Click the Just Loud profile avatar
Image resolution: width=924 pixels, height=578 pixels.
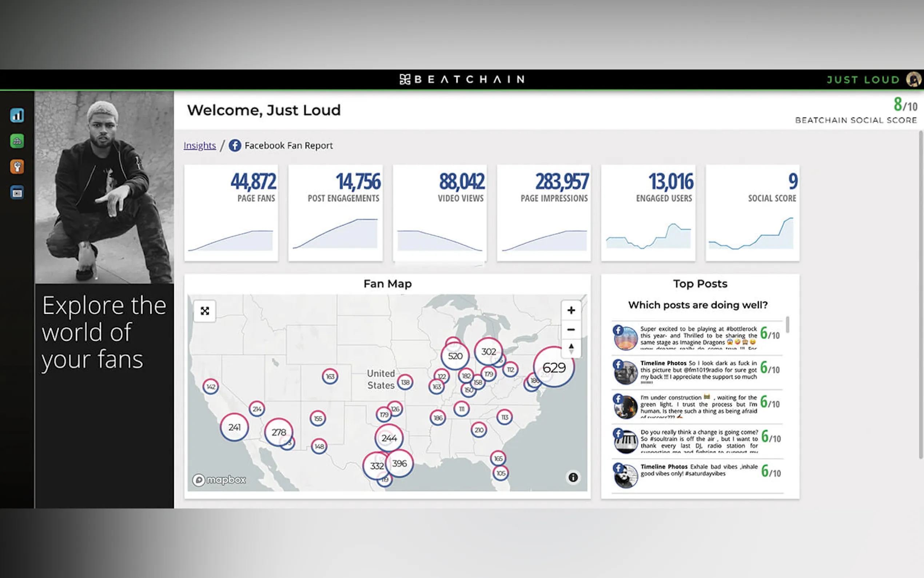(913, 79)
